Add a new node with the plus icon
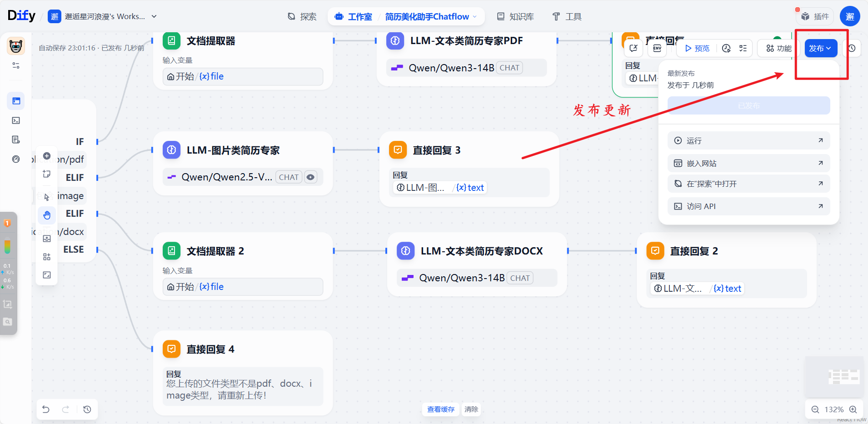This screenshot has height=424, width=868. tap(46, 156)
